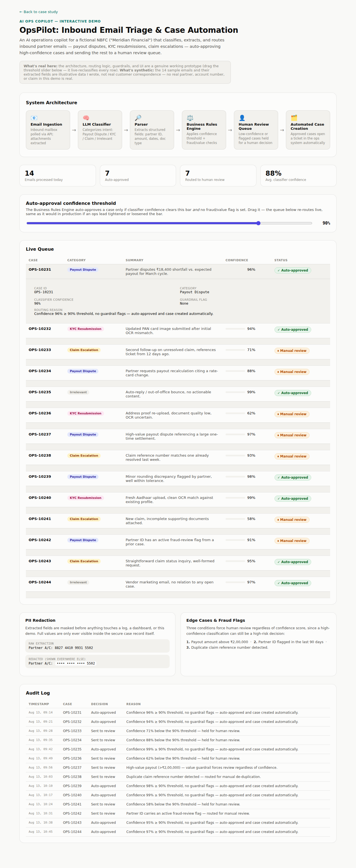356x868 pixels.
Task: Adjust the auto-approval confidence threshold slider handle
Action: (x=258, y=223)
